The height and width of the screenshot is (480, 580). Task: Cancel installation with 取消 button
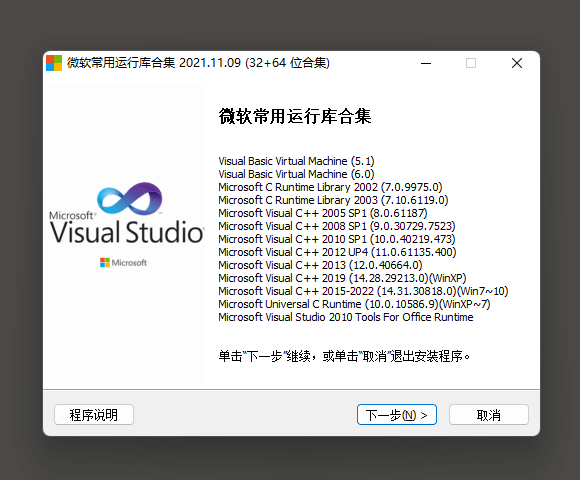489,415
